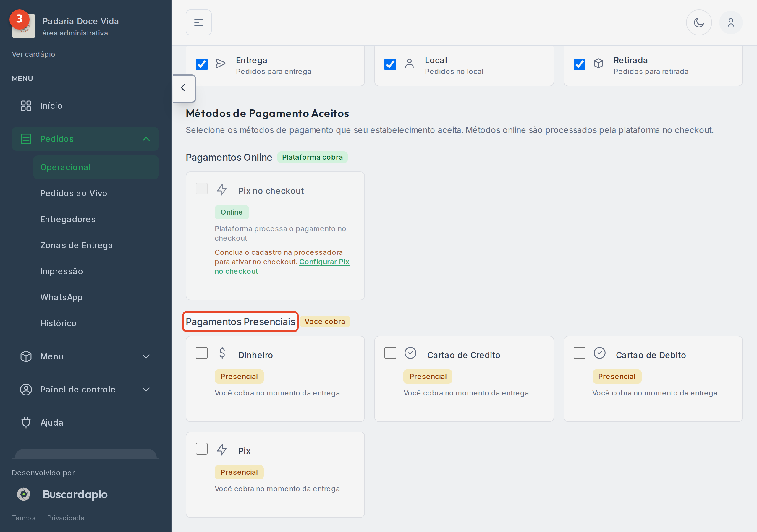Click the Pagamentos Presenciais heading
This screenshot has width=757, height=532.
point(240,321)
